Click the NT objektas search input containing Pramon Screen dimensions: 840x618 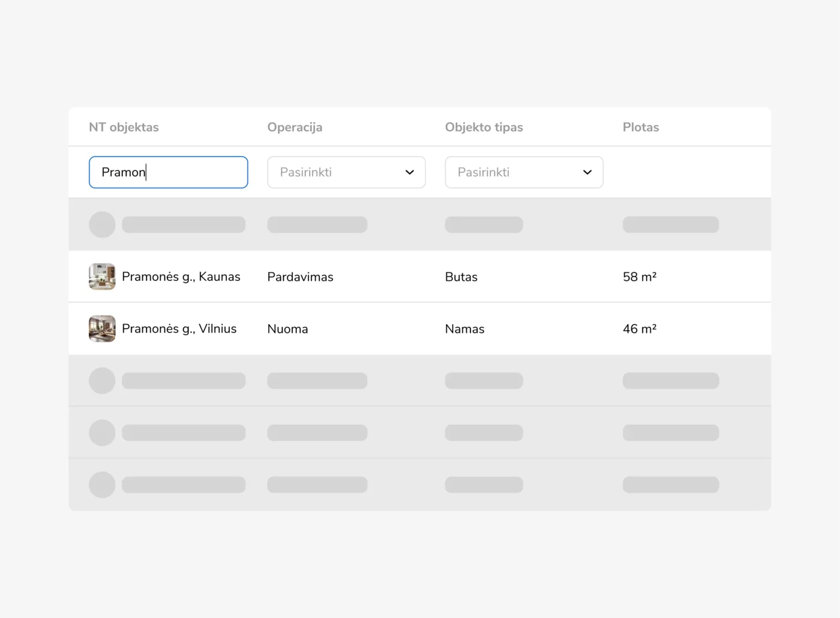coord(168,172)
